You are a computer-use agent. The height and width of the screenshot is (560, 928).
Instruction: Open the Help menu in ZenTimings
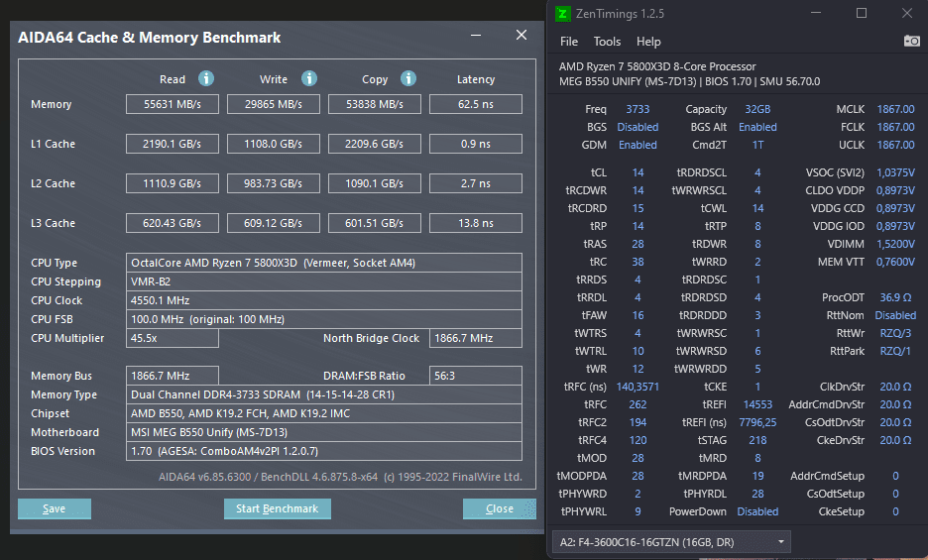648,42
